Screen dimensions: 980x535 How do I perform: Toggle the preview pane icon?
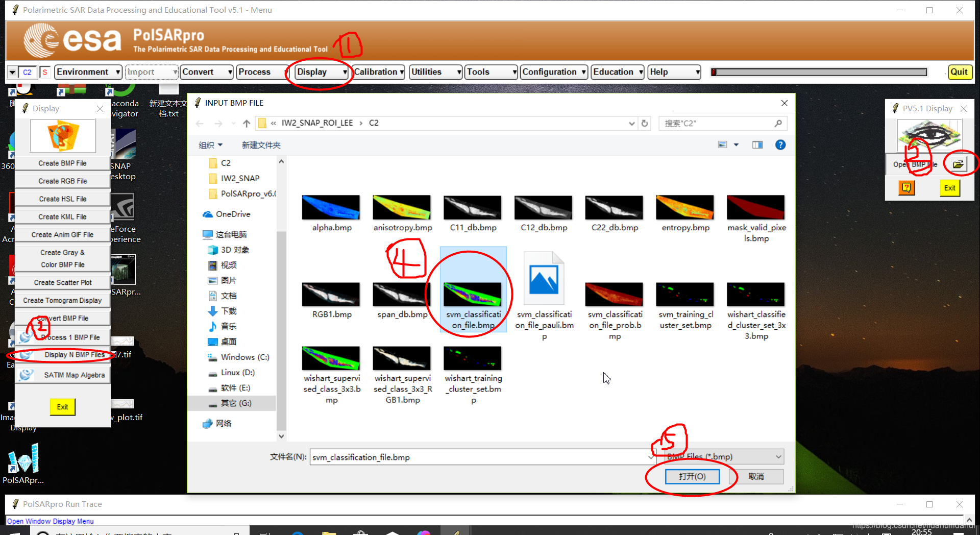757,145
